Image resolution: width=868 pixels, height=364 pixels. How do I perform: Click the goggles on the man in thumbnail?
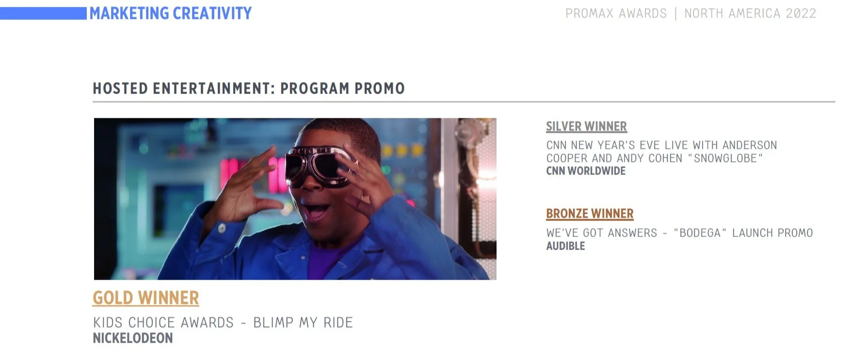[x=320, y=167]
